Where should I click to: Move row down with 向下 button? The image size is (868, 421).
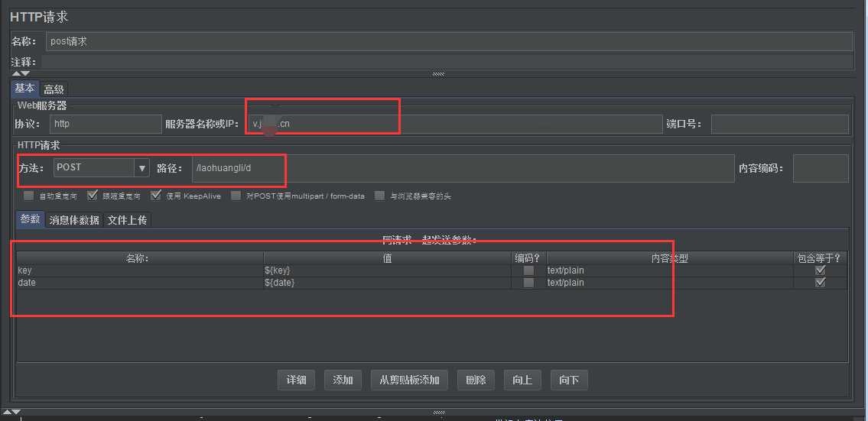point(569,380)
